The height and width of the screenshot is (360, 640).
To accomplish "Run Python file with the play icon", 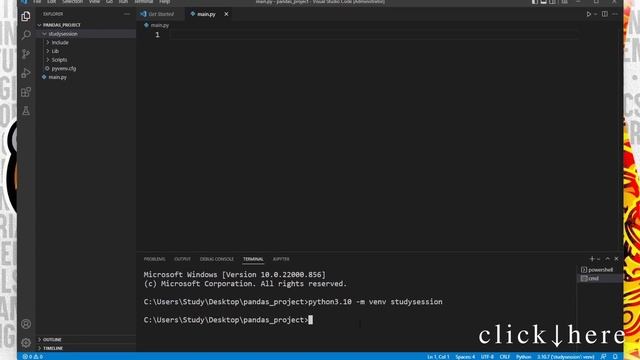I will 589,14.
